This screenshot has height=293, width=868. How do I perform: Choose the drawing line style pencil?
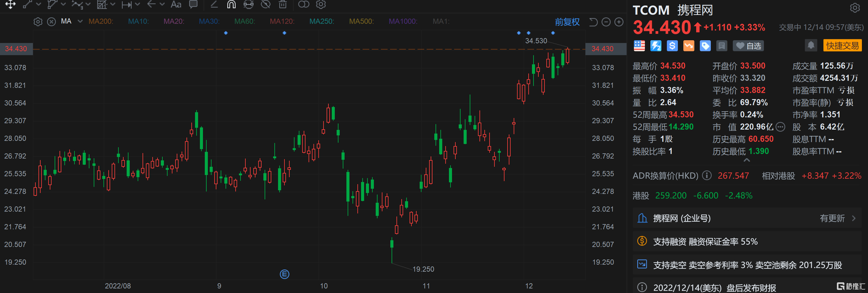tap(214, 4)
